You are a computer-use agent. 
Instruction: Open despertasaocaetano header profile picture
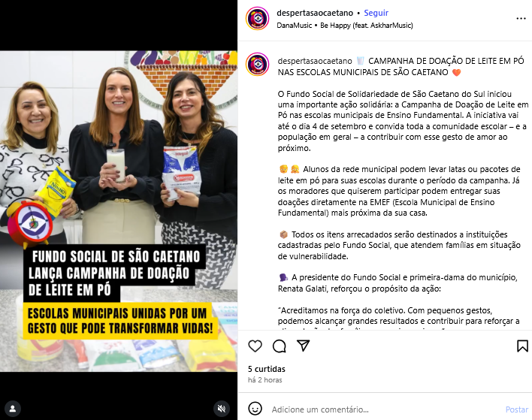[258, 18]
